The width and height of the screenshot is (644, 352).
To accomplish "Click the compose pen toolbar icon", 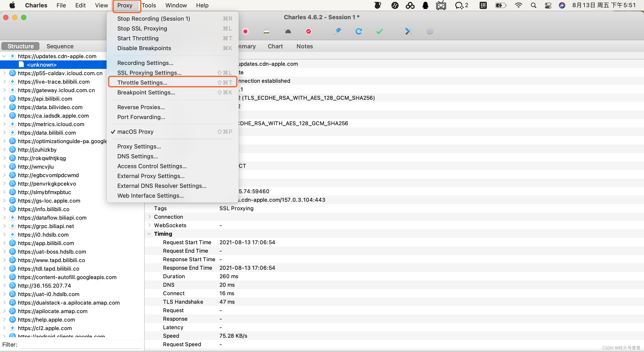I will click(x=337, y=31).
